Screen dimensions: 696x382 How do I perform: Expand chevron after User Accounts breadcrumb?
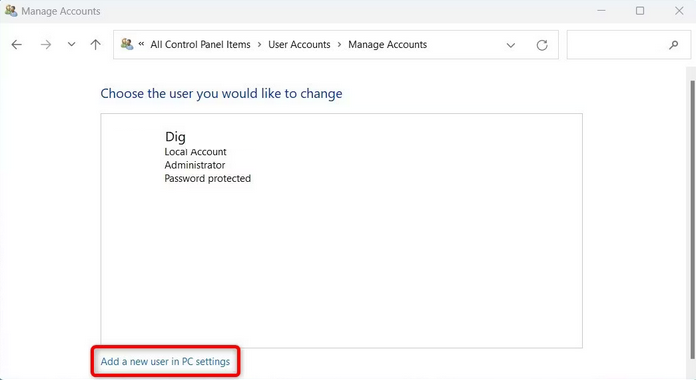click(339, 44)
